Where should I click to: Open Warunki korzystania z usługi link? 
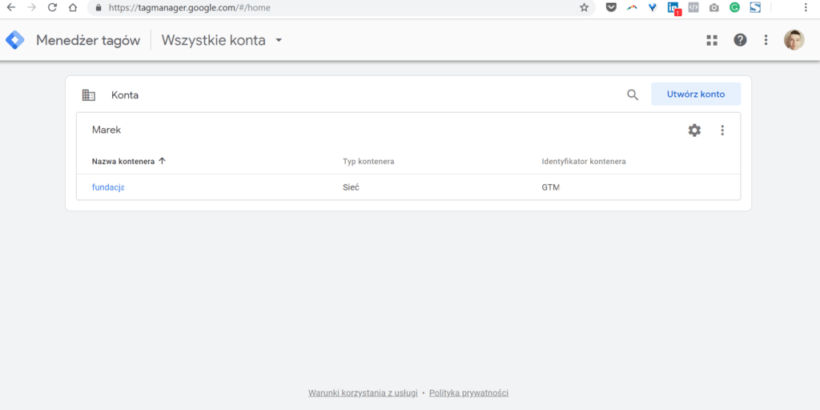pyautogui.click(x=363, y=393)
